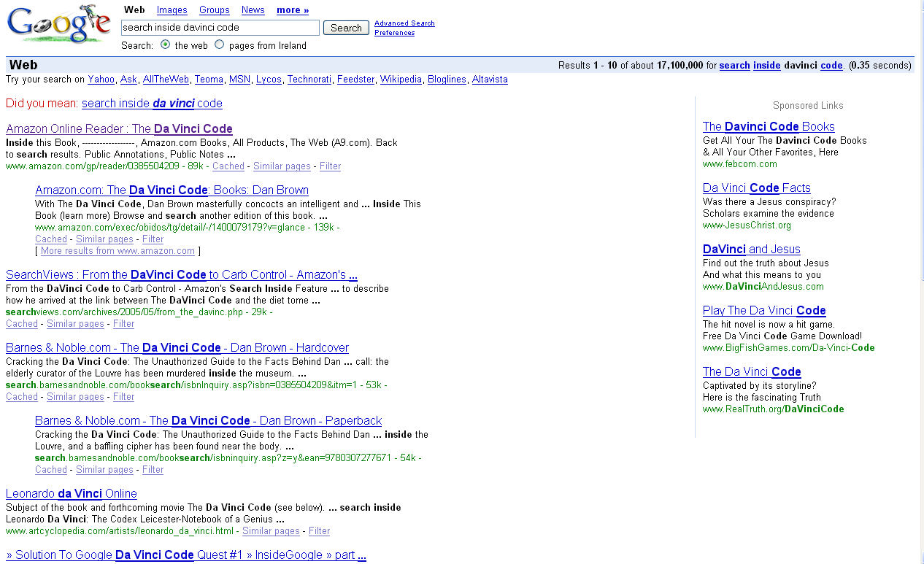Expand the 'more »' menu
This screenshot has width=924, height=564.
click(x=293, y=10)
